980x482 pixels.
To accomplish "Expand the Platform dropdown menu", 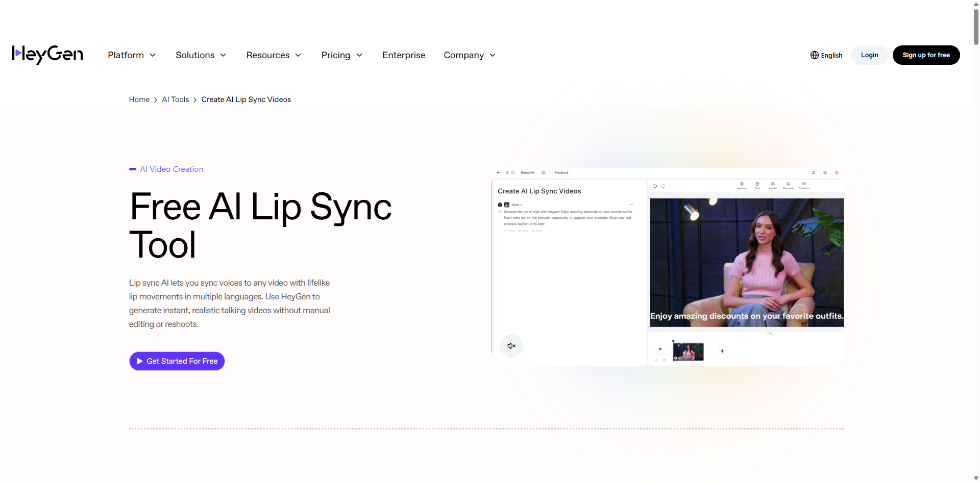I will 132,55.
